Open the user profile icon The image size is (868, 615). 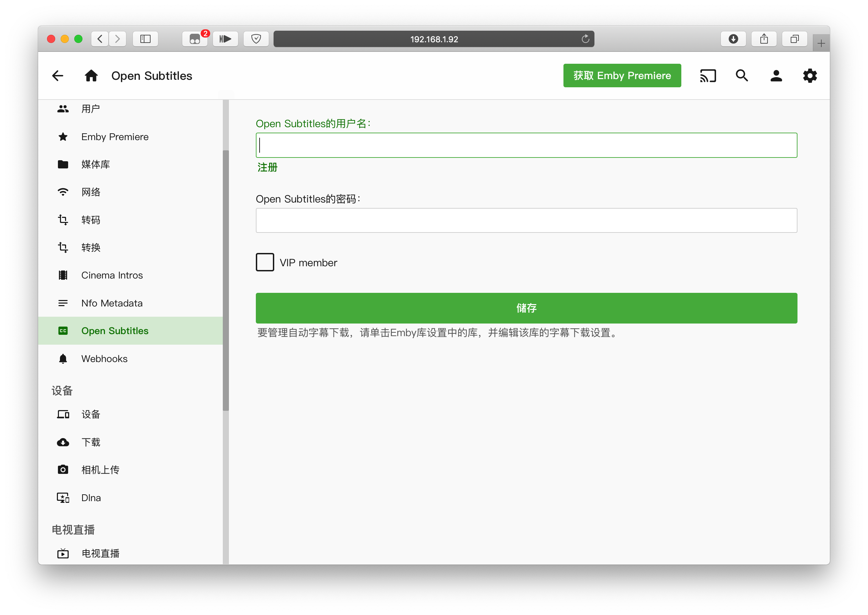[x=776, y=76]
